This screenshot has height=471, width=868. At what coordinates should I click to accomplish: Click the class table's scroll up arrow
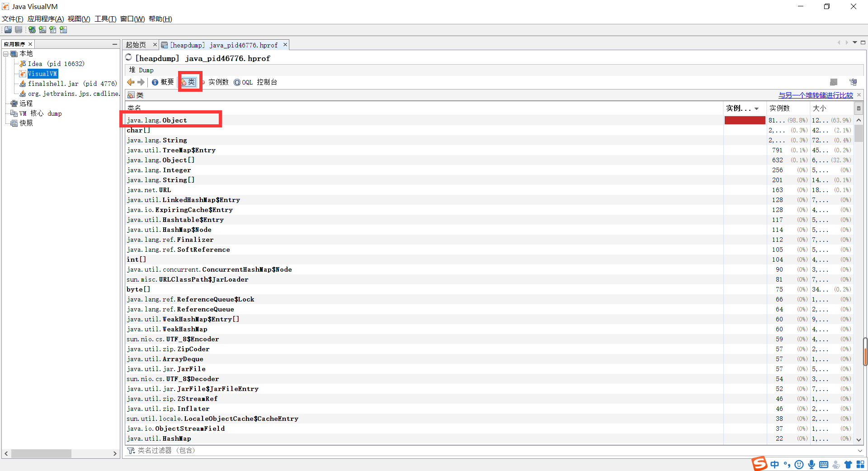tap(859, 120)
